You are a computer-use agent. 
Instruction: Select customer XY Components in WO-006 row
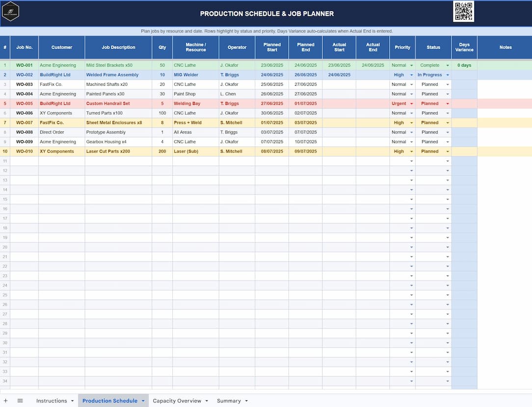click(62, 113)
